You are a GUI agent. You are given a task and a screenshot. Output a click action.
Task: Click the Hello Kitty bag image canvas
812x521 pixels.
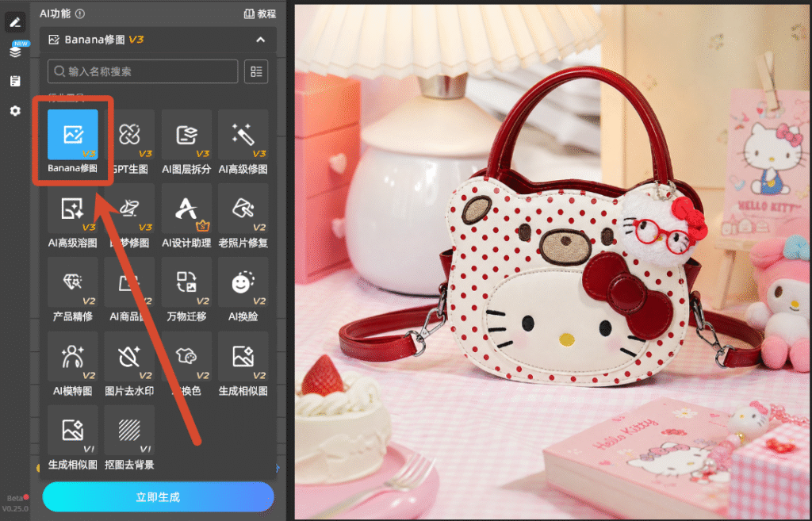552,262
